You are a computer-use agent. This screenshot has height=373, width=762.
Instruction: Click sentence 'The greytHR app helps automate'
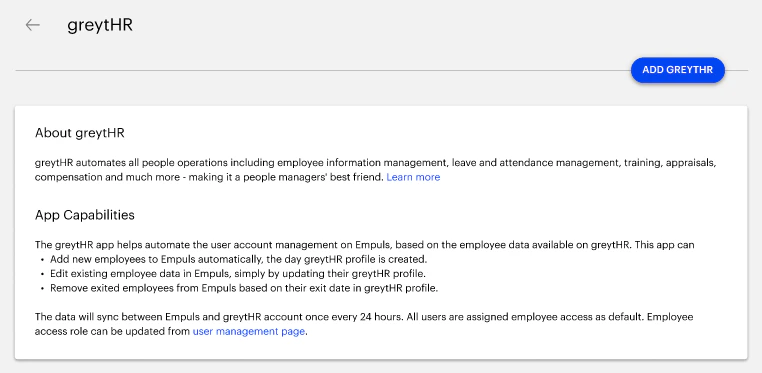[x=364, y=245]
